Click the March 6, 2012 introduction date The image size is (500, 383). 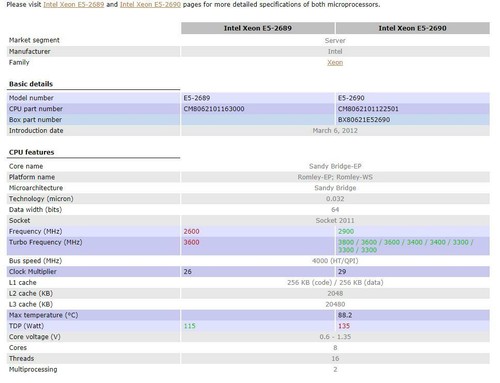[335, 131]
